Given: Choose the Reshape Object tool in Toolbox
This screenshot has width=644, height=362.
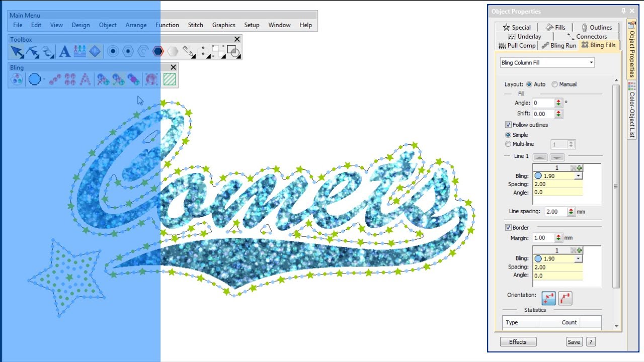Looking at the screenshot, I should tap(33, 51).
